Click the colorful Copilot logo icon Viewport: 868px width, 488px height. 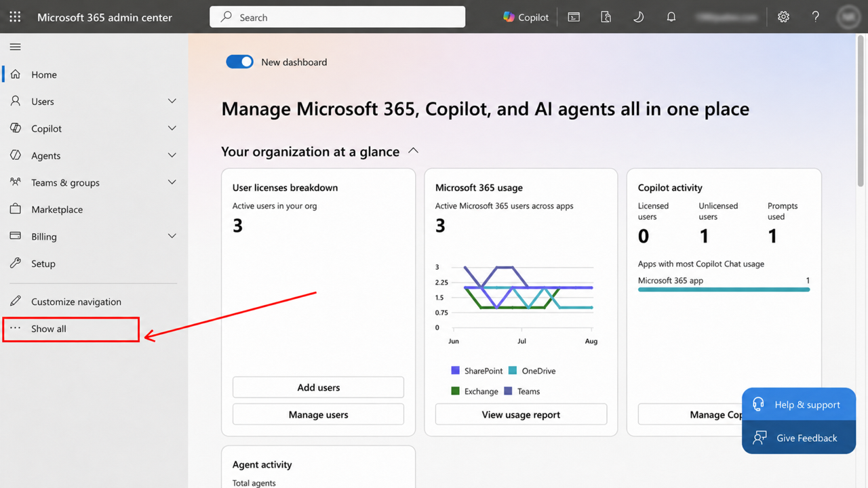509,17
